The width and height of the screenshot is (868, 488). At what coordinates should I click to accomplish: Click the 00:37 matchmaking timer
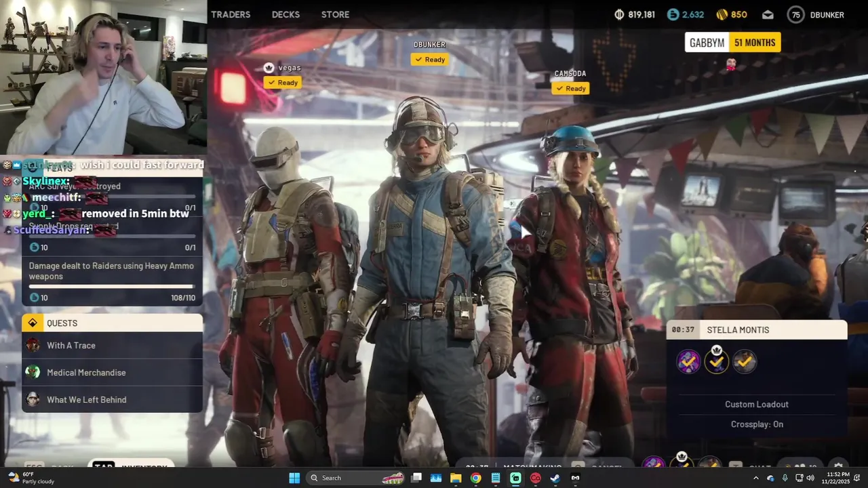(683, 330)
